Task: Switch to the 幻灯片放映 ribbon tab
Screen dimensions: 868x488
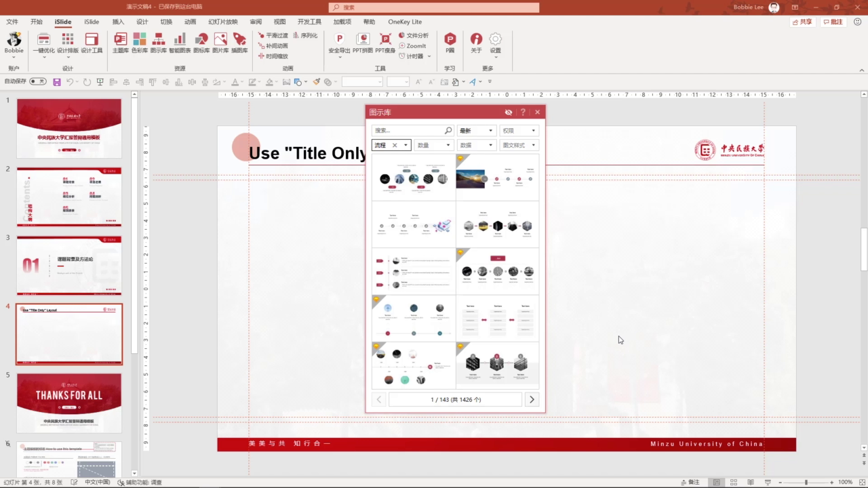Action: (x=222, y=22)
